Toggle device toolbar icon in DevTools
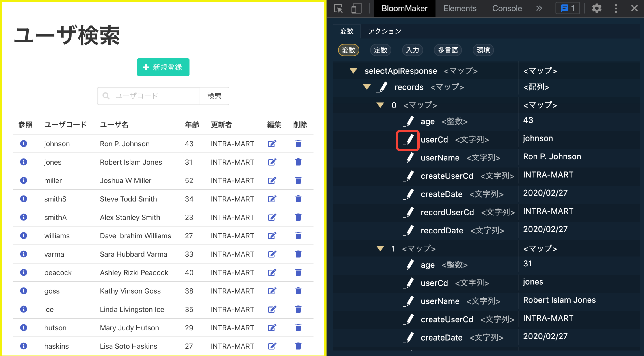This screenshot has width=644, height=356. (356, 9)
